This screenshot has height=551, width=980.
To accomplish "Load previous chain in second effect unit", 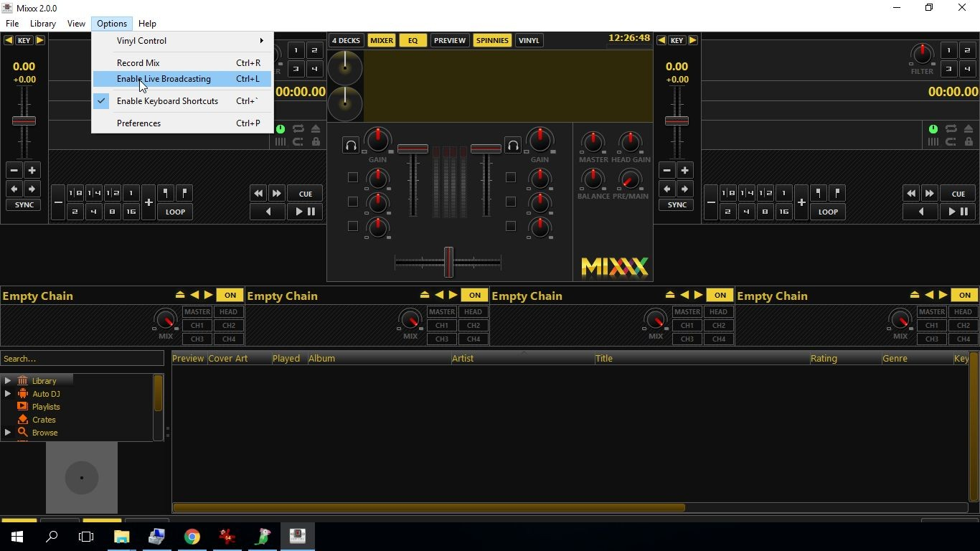I will click(x=439, y=295).
